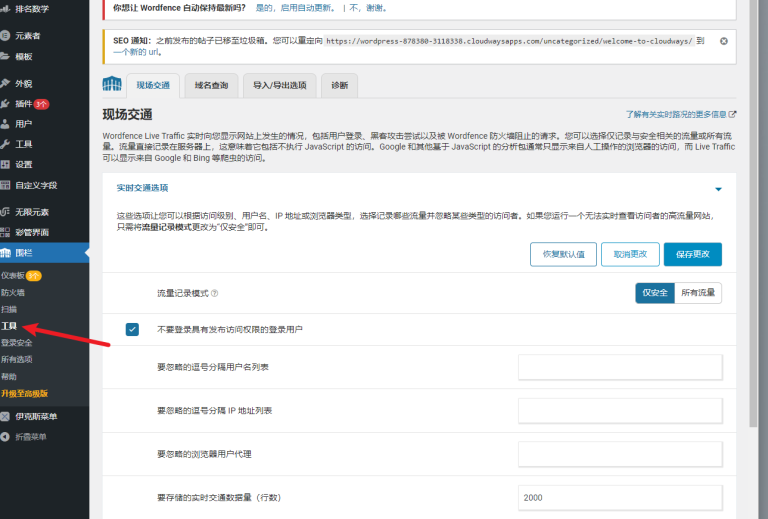This screenshot has width=768, height=519.
Task: Click 实时交通选项 section title
Action: (x=143, y=188)
